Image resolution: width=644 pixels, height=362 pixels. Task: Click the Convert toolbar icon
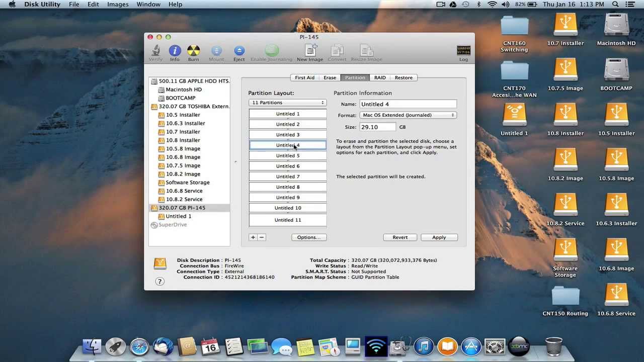pyautogui.click(x=337, y=53)
